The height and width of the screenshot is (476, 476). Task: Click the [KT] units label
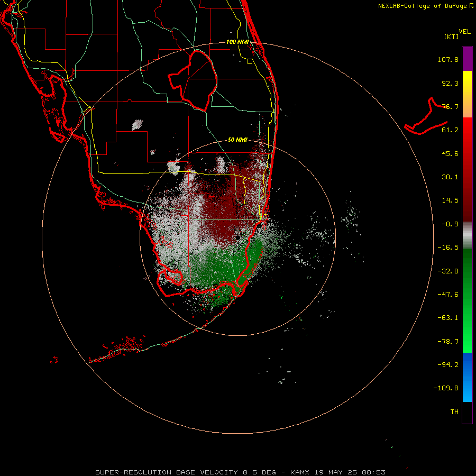click(451, 36)
